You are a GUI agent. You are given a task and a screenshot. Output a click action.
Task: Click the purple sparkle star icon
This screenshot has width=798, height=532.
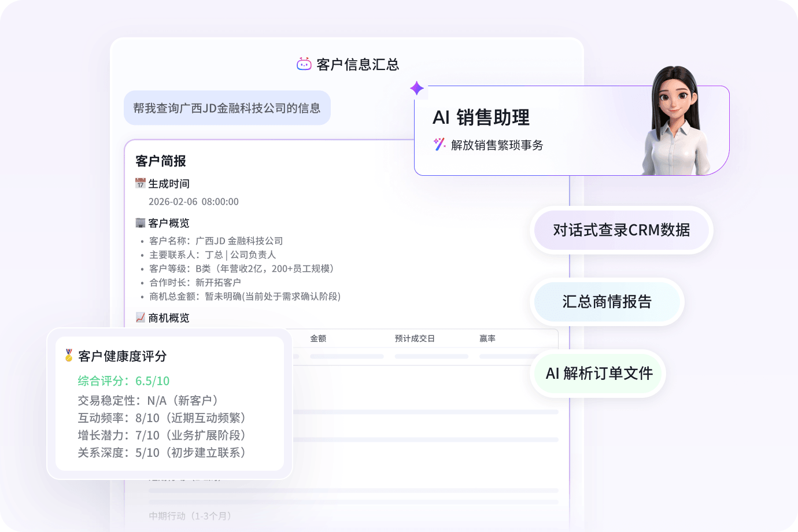click(417, 88)
